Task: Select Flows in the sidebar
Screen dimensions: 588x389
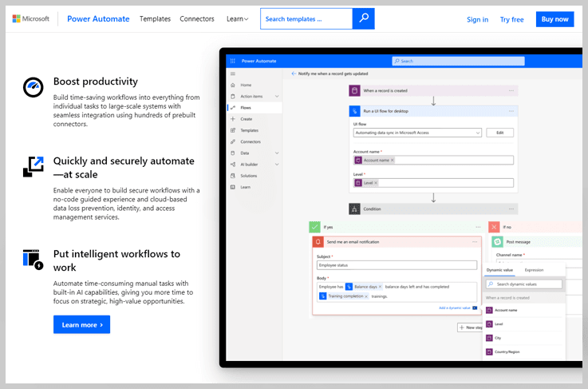Action: [255, 108]
